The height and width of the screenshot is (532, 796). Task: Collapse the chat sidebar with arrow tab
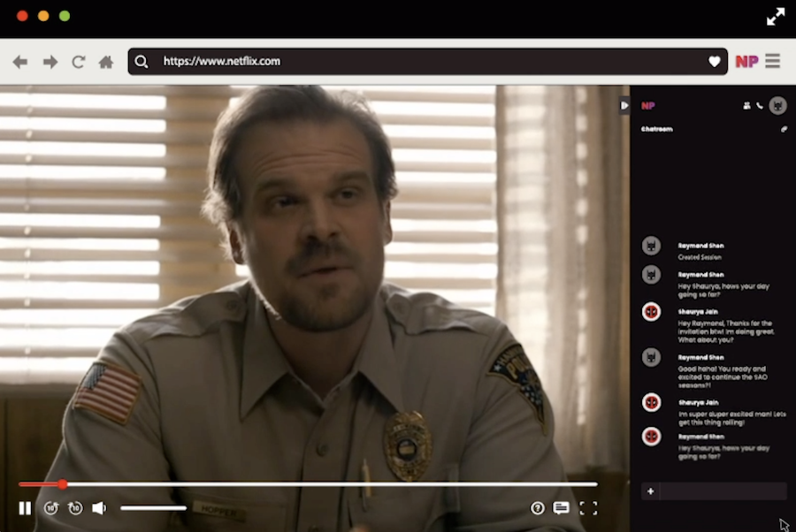point(624,105)
